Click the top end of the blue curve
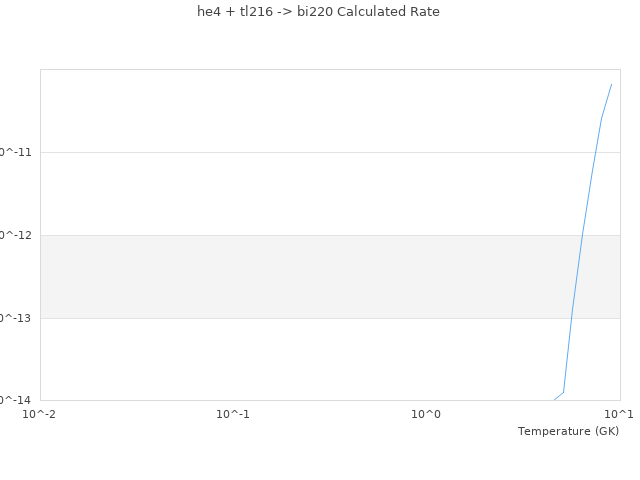 pyautogui.click(x=611, y=84)
